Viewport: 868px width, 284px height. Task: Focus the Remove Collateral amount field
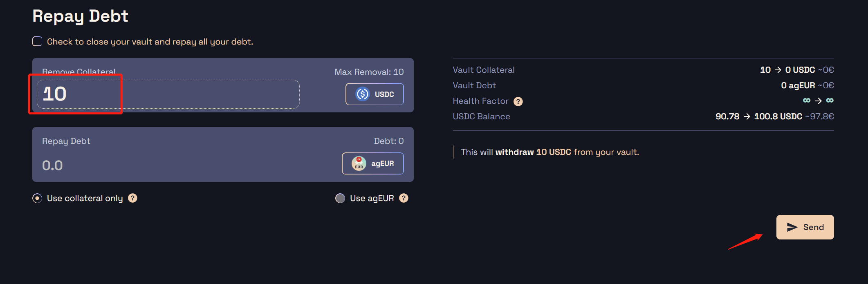(x=168, y=94)
